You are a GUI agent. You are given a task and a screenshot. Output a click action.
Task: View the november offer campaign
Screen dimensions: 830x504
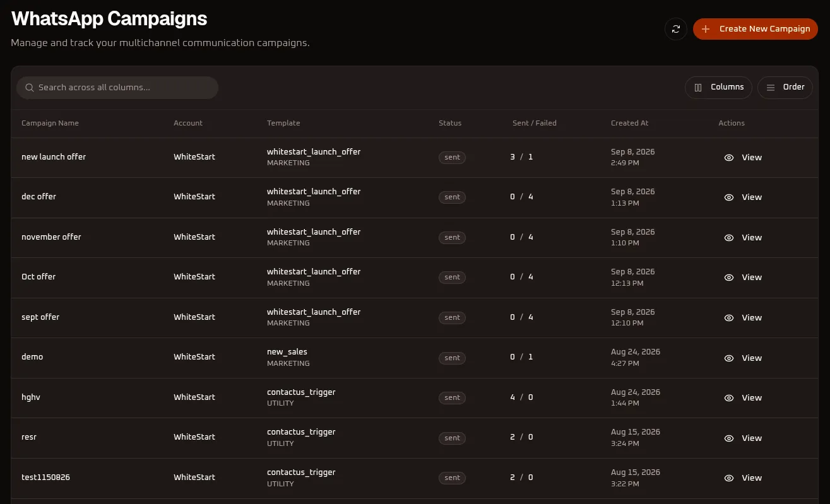tap(743, 238)
